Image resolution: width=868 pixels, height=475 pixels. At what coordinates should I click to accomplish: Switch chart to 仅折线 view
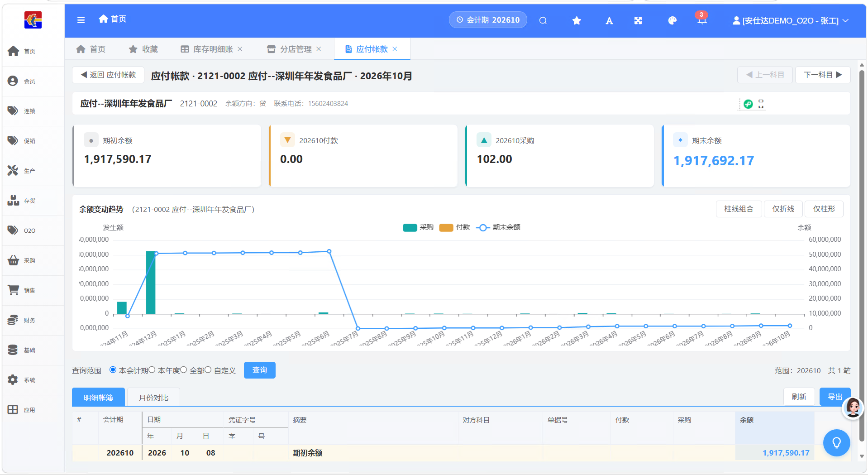783,209
